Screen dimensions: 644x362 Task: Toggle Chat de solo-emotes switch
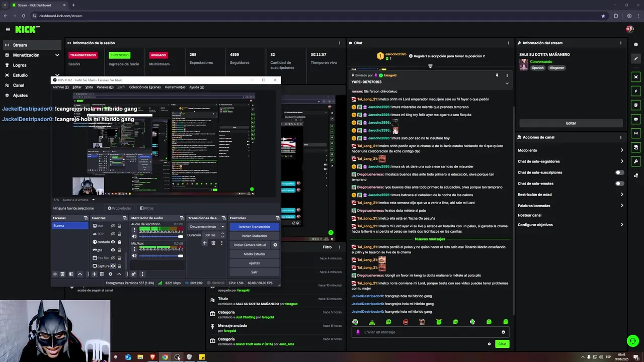point(620,184)
